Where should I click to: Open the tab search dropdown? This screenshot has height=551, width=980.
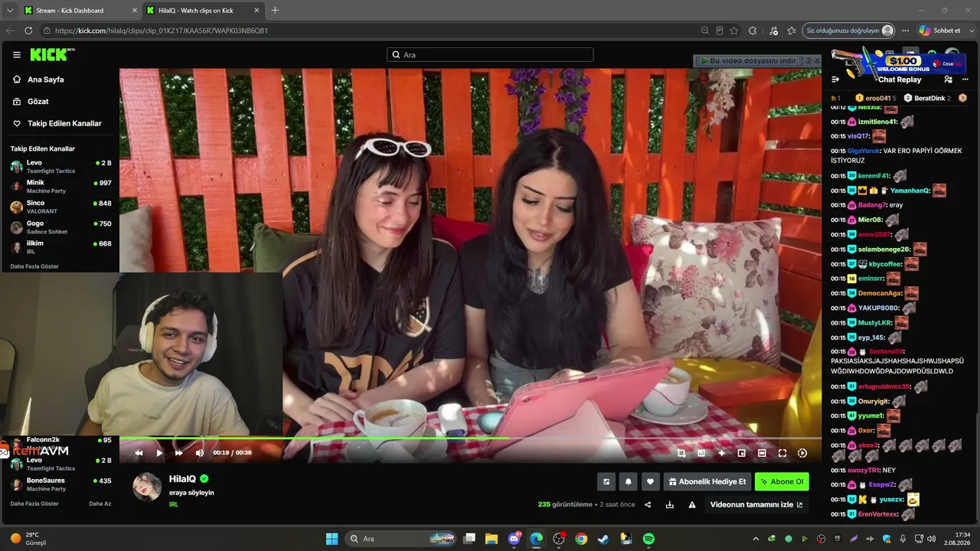pyautogui.click(x=10, y=10)
